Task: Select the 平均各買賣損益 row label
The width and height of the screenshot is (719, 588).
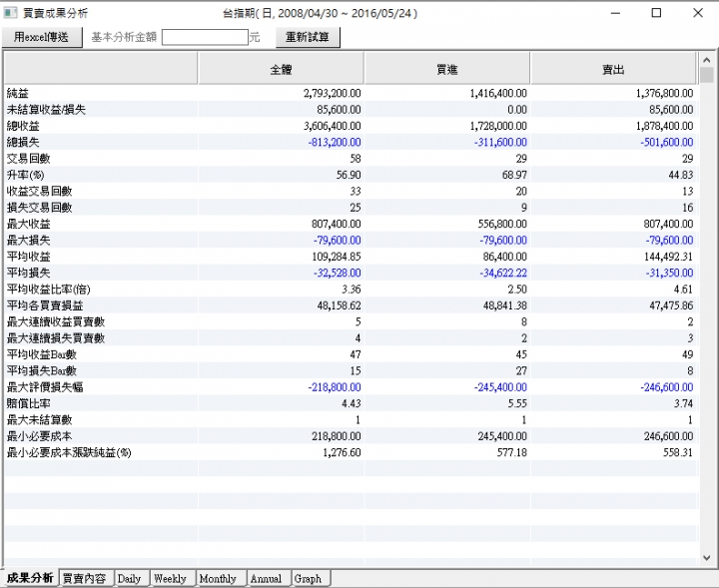Action: (x=45, y=305)
